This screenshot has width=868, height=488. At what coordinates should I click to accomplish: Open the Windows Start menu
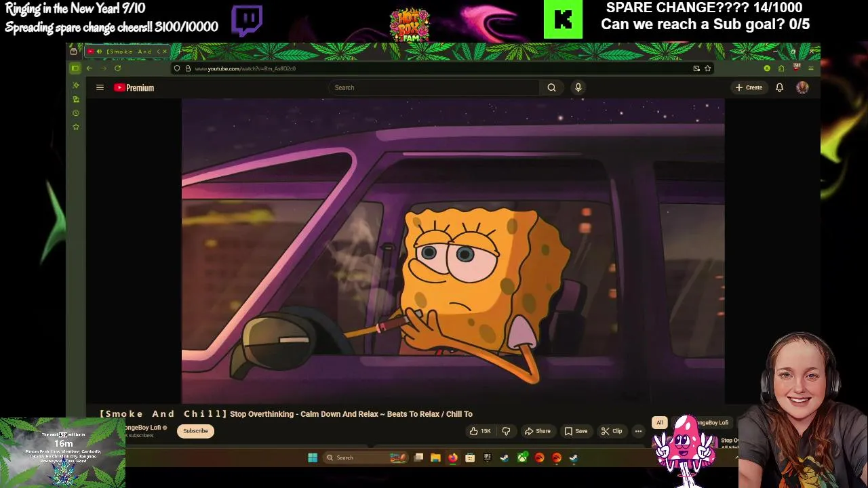313,457
